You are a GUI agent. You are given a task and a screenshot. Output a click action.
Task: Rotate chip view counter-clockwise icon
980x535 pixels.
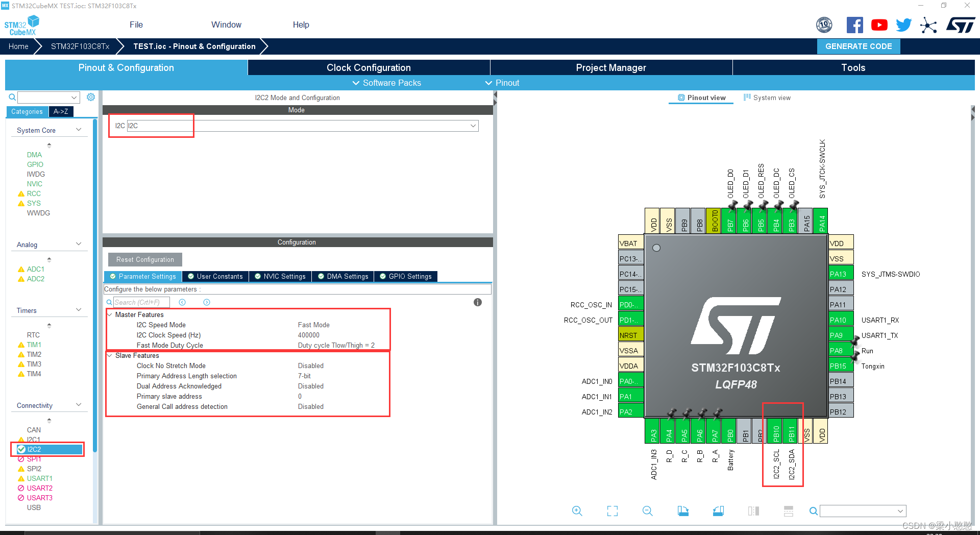pos(718,511)
